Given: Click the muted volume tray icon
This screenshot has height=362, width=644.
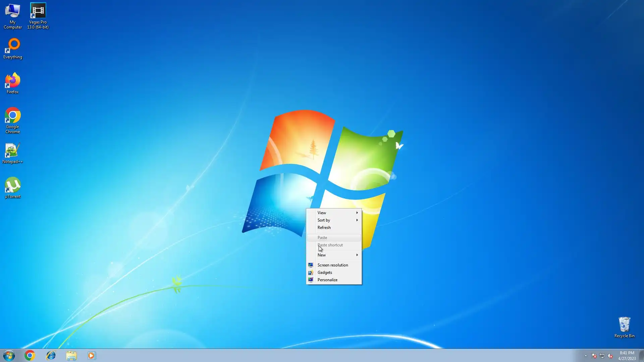Looking at the screenshot, I should pos(610,356).
